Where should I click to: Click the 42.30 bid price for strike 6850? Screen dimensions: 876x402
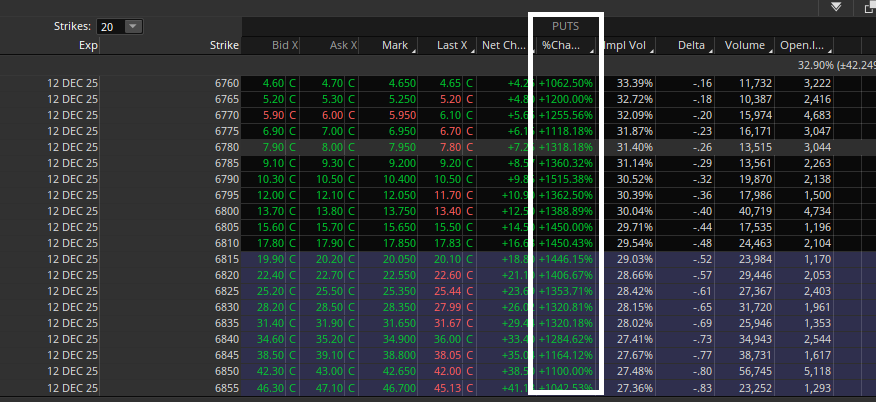[270, 371]
